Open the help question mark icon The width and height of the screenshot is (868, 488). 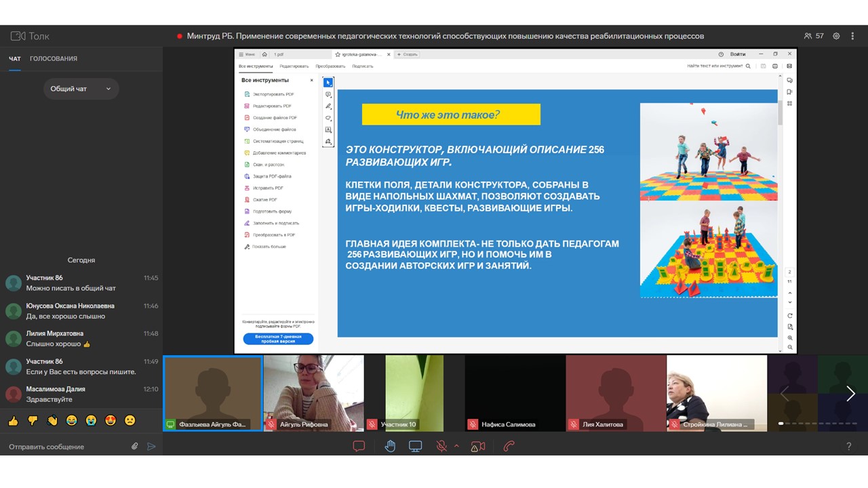coord(848,447)
